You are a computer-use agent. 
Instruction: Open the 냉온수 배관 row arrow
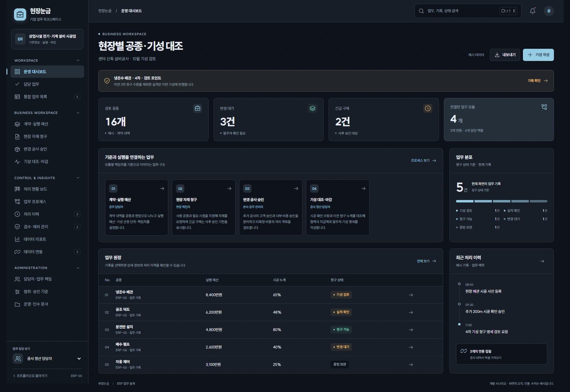[x=411, y=295]
